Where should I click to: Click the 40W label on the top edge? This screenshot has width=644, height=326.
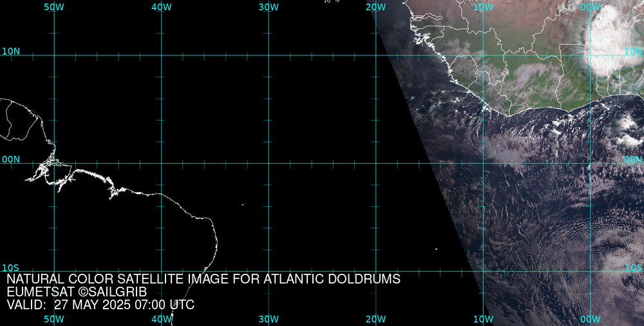click(x=162, y=7)
